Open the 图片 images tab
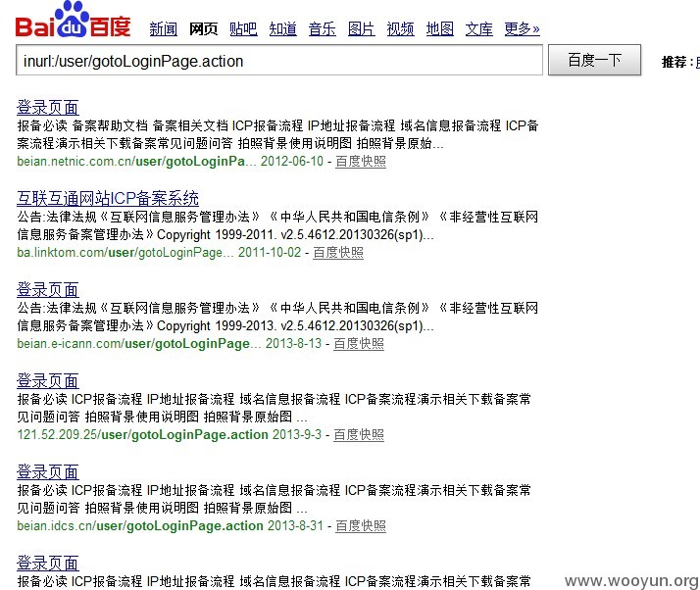The image size is (700, 590). tap(361, 29)
